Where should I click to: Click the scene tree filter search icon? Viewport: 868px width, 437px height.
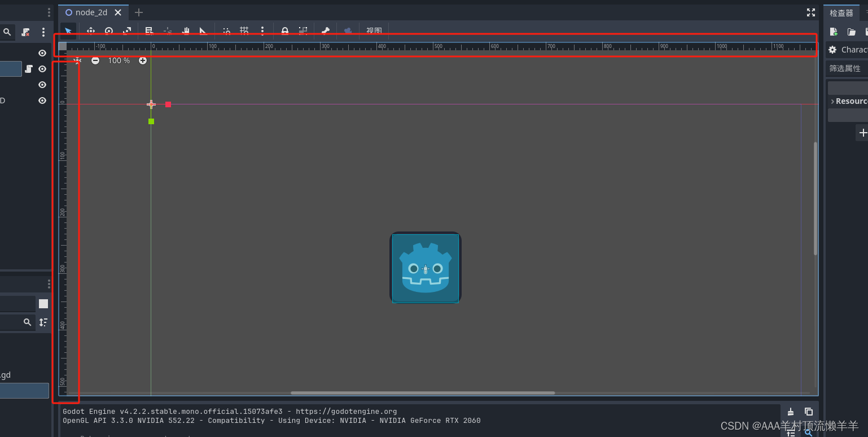click(7, 32)
